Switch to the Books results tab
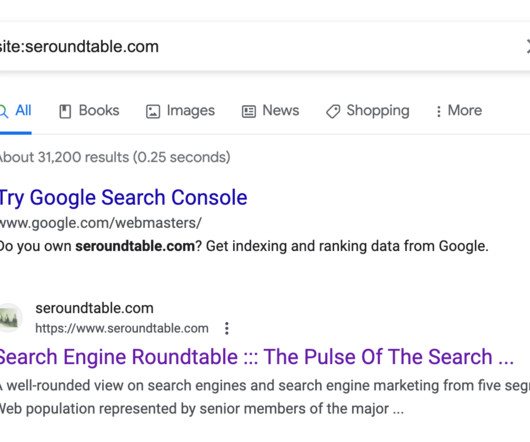 pos(90,110)
